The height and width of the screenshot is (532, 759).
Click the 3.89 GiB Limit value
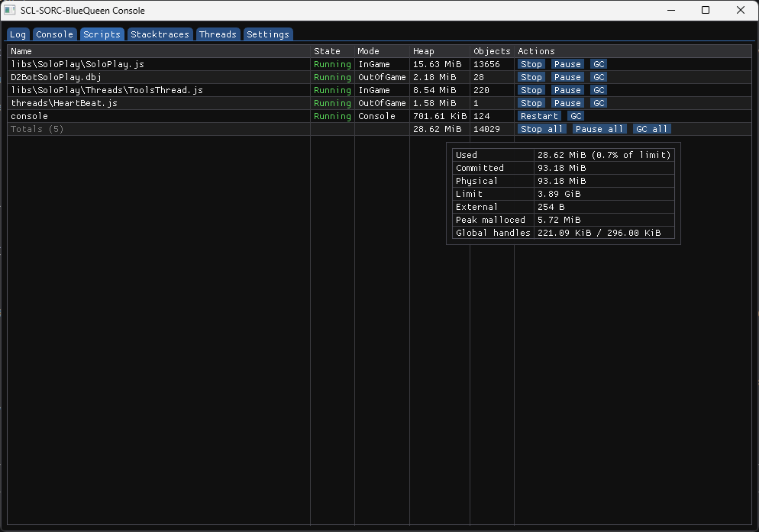[559, 194]
